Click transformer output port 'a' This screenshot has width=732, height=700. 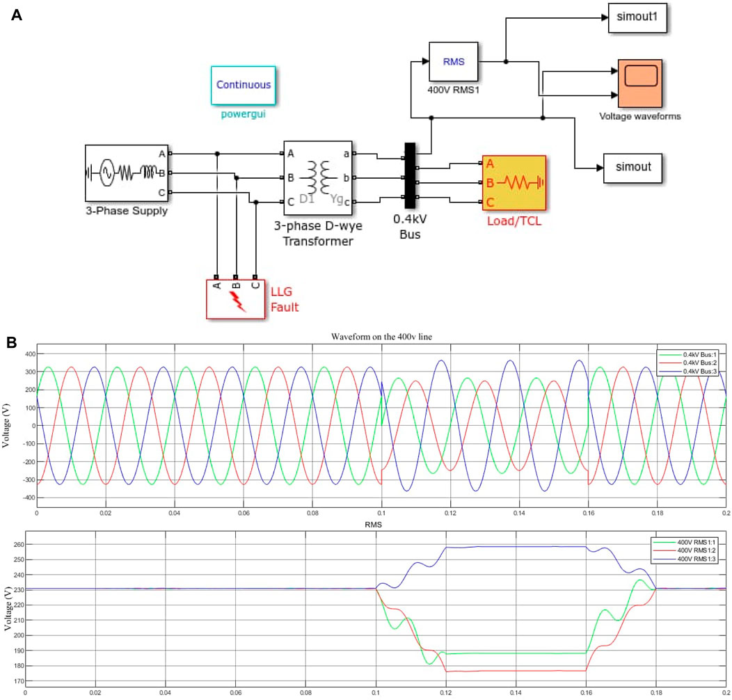click(354, 153)
